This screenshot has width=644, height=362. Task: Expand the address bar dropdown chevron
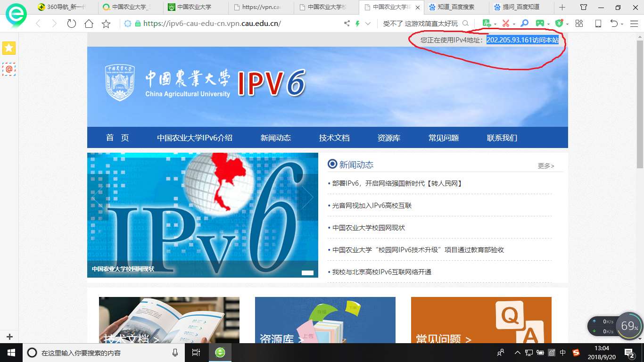(368, 24)
